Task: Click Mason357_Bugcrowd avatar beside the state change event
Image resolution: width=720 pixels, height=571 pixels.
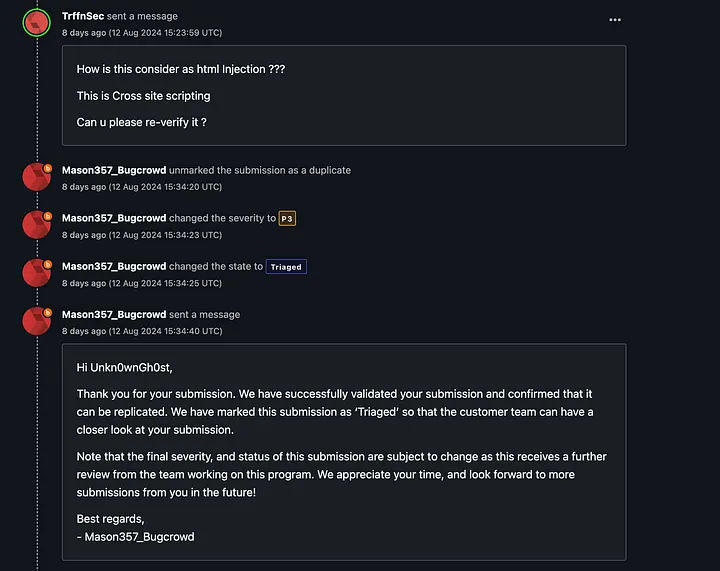Action: click(x=37, y=273)
